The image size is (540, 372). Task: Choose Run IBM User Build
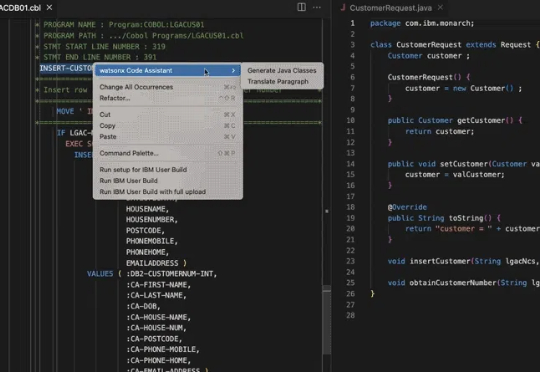click(168, 181)
